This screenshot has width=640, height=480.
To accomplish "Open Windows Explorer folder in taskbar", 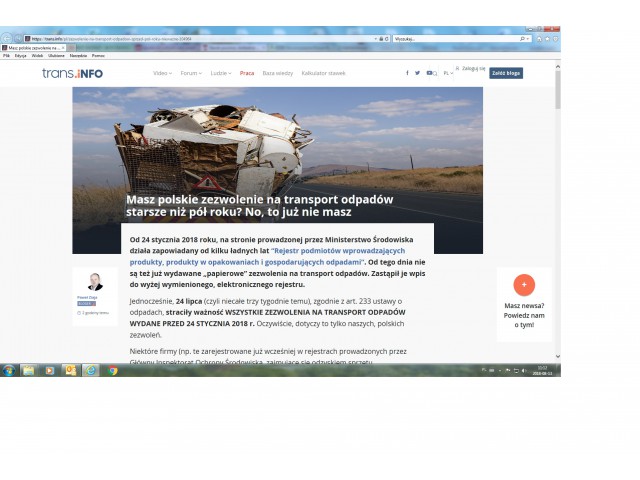I will pos(28,370).
